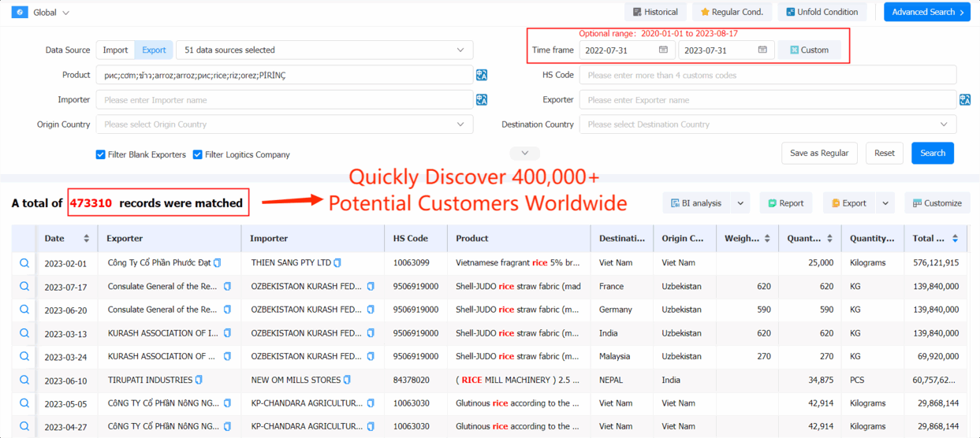Open exporter TIRUPATI INDUSTRIES
This screenshot has height=438, width=980.
[150, 380]
